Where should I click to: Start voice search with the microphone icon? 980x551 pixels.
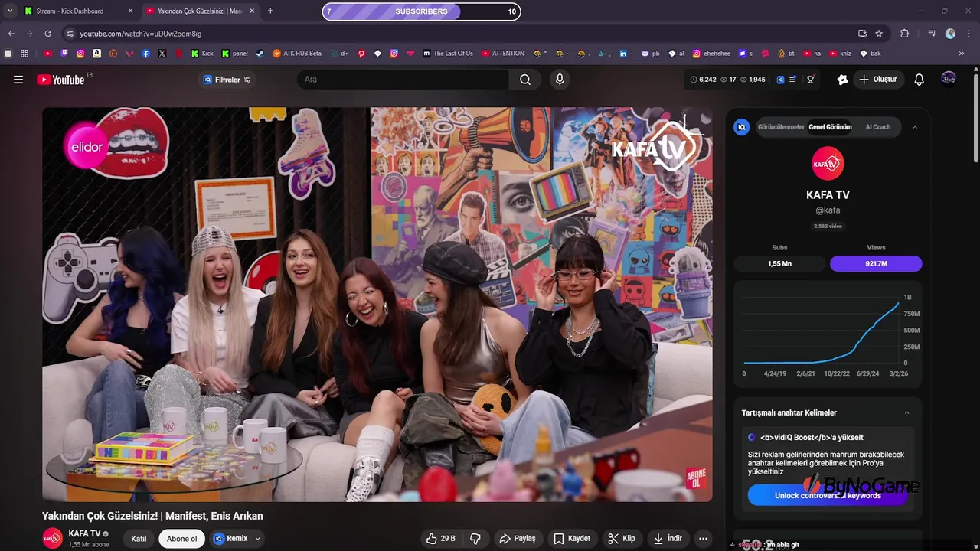[x=560, y=80]
